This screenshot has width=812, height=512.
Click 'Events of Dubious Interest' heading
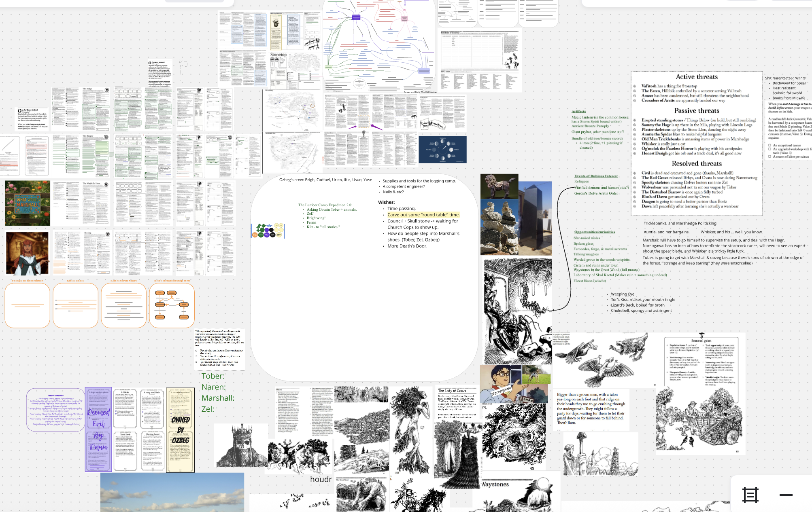pos(596,176)
